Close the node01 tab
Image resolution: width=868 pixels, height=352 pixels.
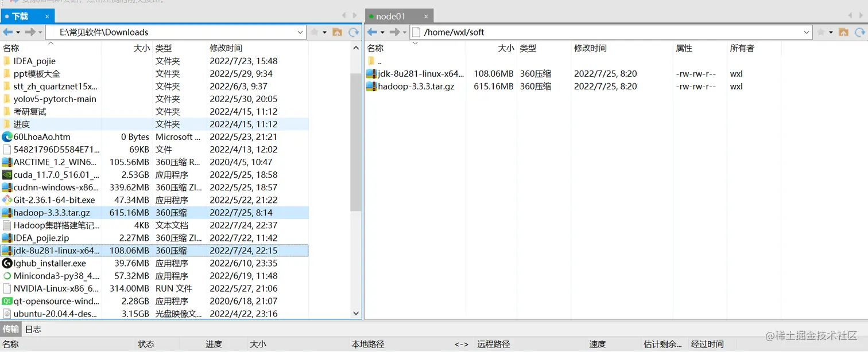point(426,16)
